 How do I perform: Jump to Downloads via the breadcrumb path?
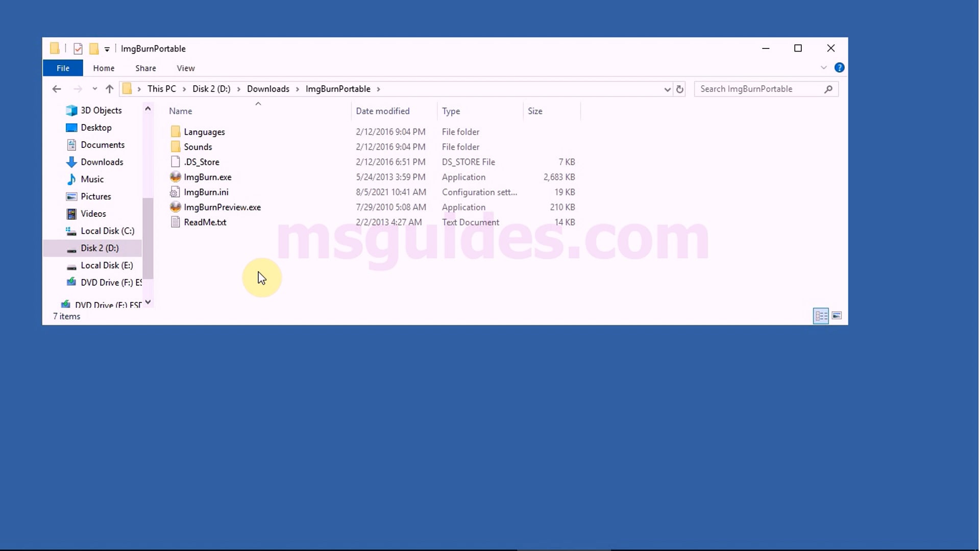tap(268, 89)
